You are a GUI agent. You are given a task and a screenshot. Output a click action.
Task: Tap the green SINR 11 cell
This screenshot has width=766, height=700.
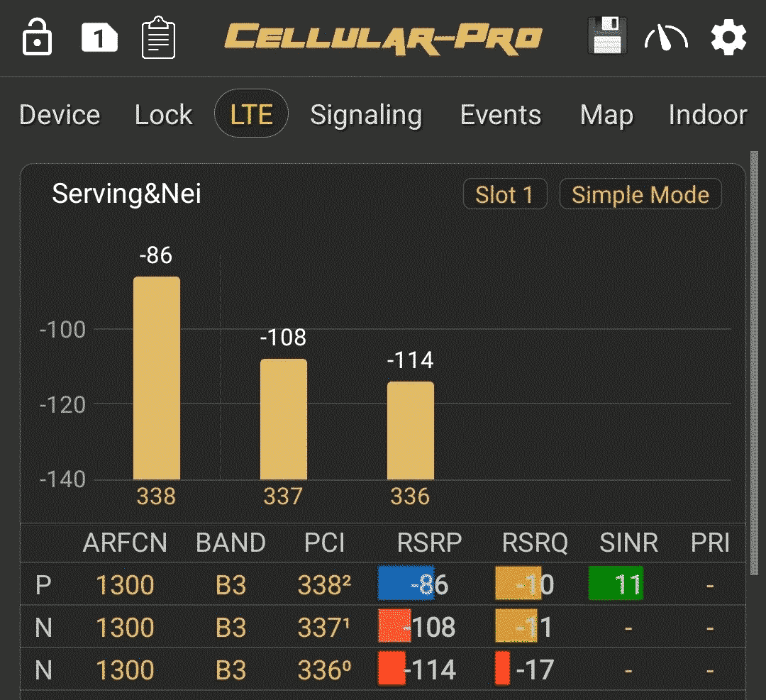[616, 583]
